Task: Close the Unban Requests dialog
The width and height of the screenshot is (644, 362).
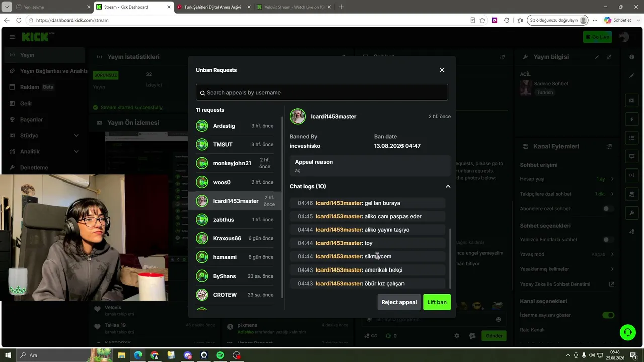Action: [442, 70]
